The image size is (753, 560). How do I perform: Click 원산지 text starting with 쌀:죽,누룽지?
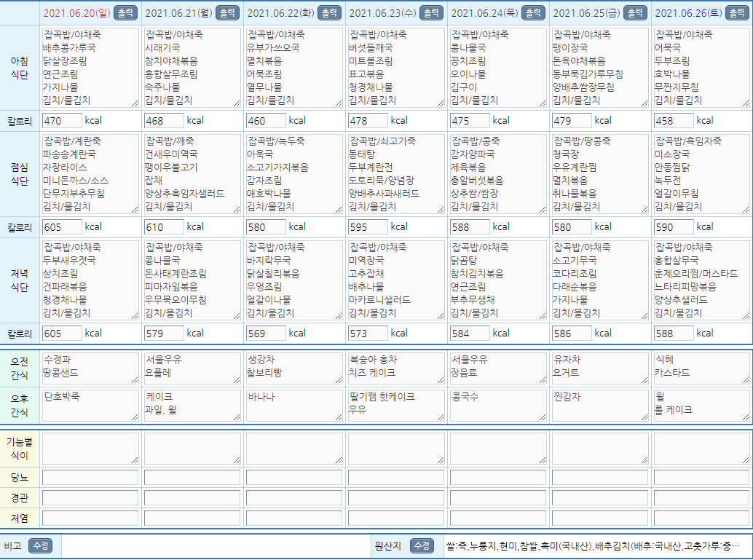click(x=593, y=546)
